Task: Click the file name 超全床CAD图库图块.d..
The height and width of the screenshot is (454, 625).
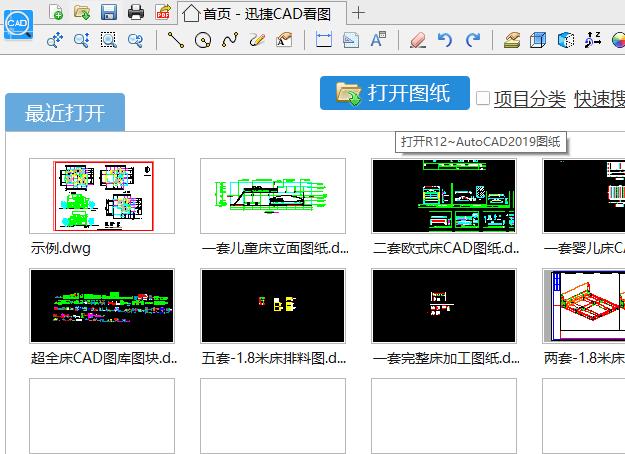Action: tap(104, 358)
